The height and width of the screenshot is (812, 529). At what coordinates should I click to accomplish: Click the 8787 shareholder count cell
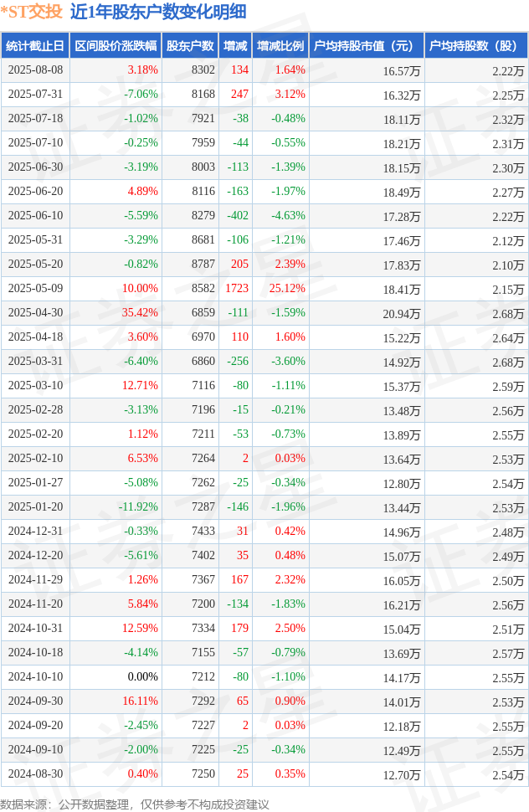(x=203, y=265)
